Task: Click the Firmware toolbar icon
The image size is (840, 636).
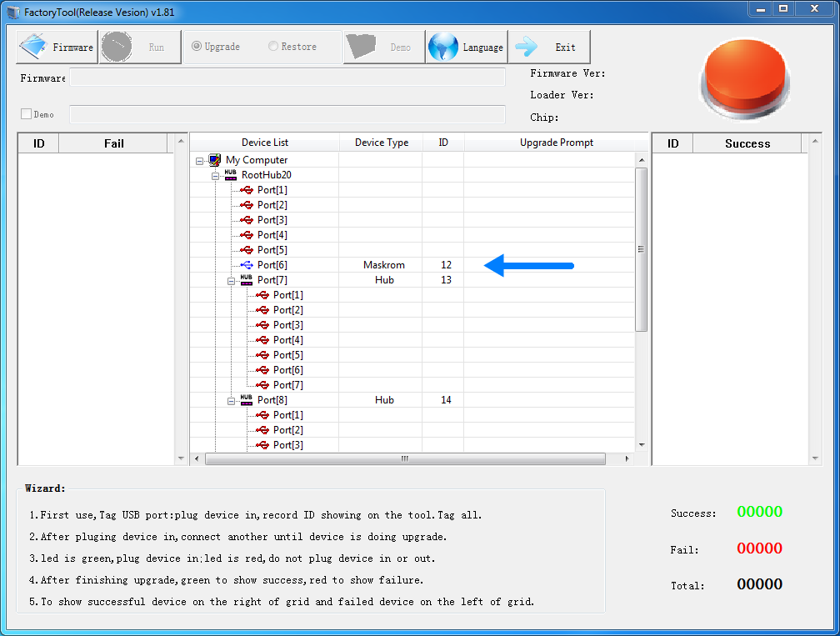Action: coord(33,48)
